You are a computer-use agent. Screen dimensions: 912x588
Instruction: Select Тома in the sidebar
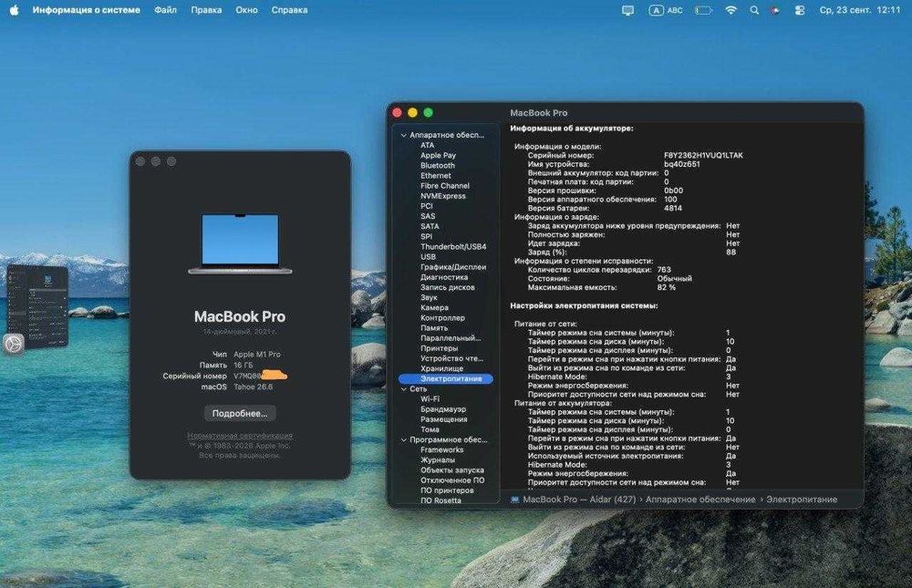(x=430, y=429)
